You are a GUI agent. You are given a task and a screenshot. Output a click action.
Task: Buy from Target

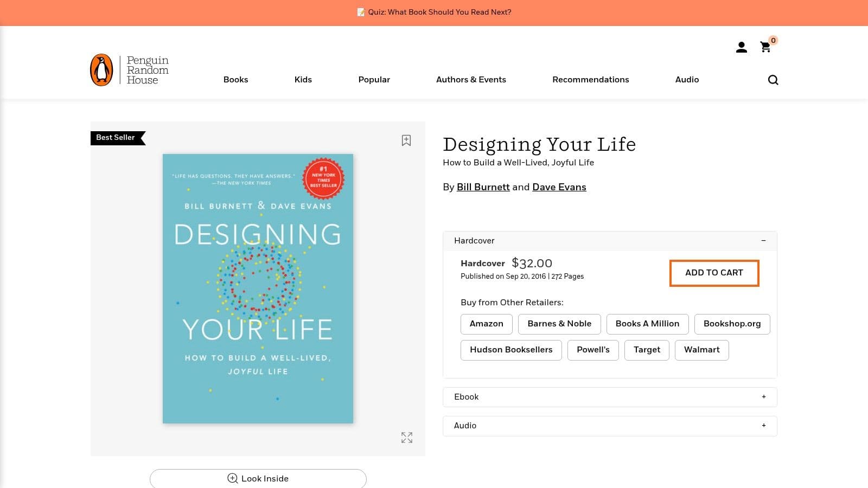(x=647, y=350)
